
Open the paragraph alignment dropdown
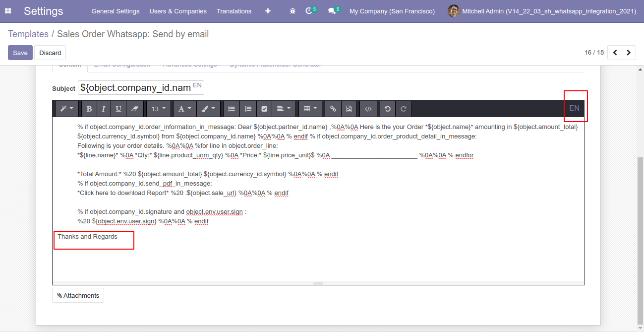(284, 109)
